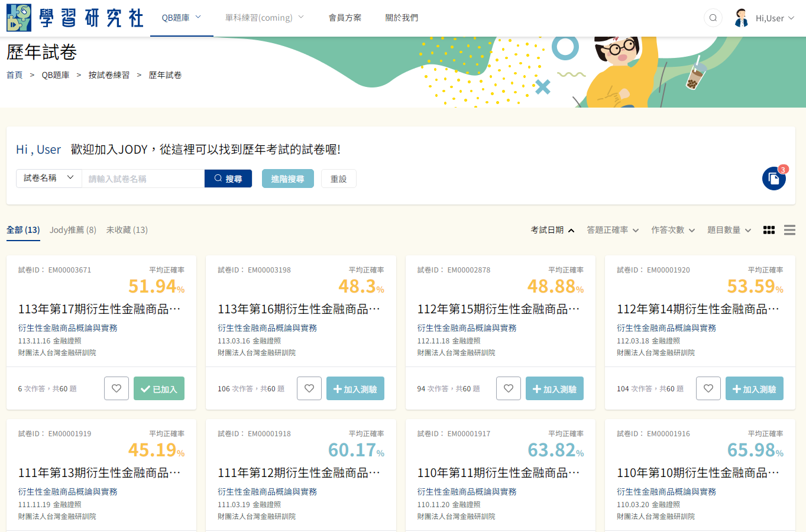Open exam title 111年第13期衍生性金融商品
The image size is (806, 532).
tap(99, 473)
